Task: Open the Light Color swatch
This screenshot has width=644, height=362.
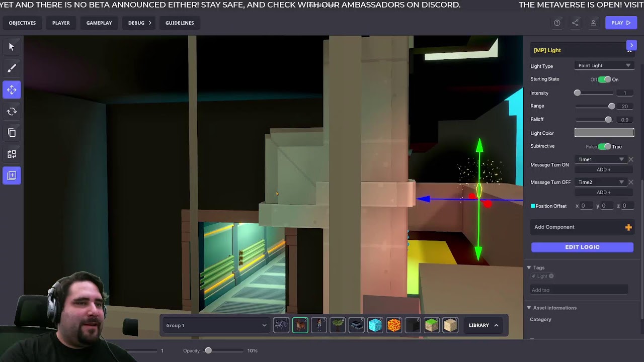Action: point(604,133)
